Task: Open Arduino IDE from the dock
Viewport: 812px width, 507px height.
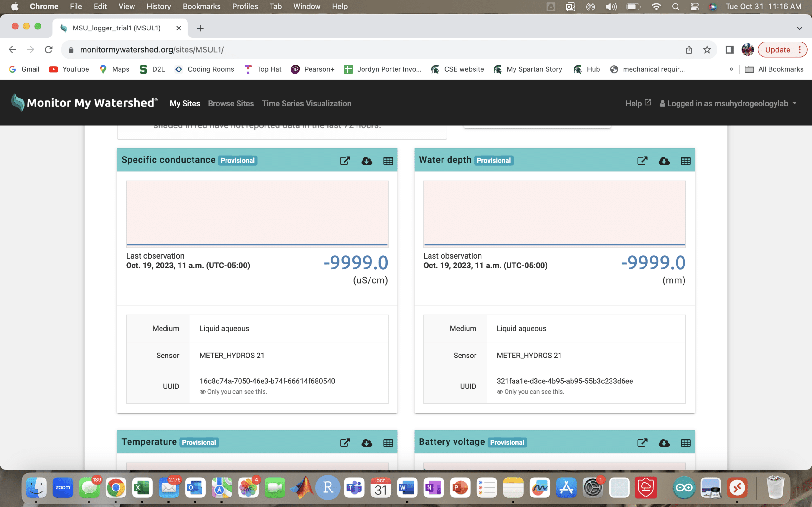Action: click(684, 488)
